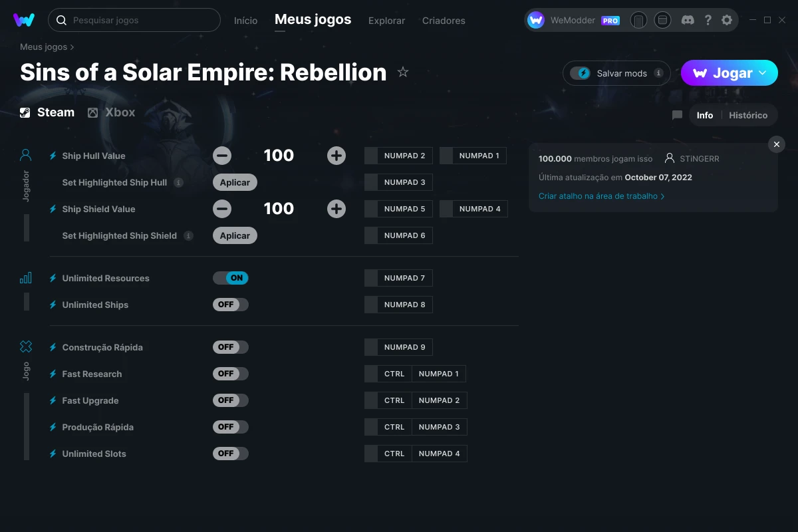The height and width of the screenshot is (532, 798).
Task: Switch to the Histórico tab
Action: (748, 115)
